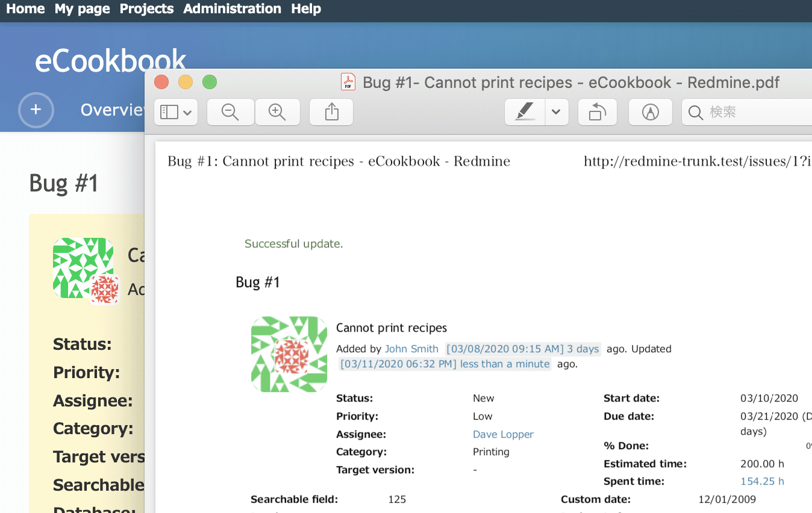Rotate the PDF page left
Image resolution: width=812 pixels, height=513 pixels.
[x=597, y=112]
